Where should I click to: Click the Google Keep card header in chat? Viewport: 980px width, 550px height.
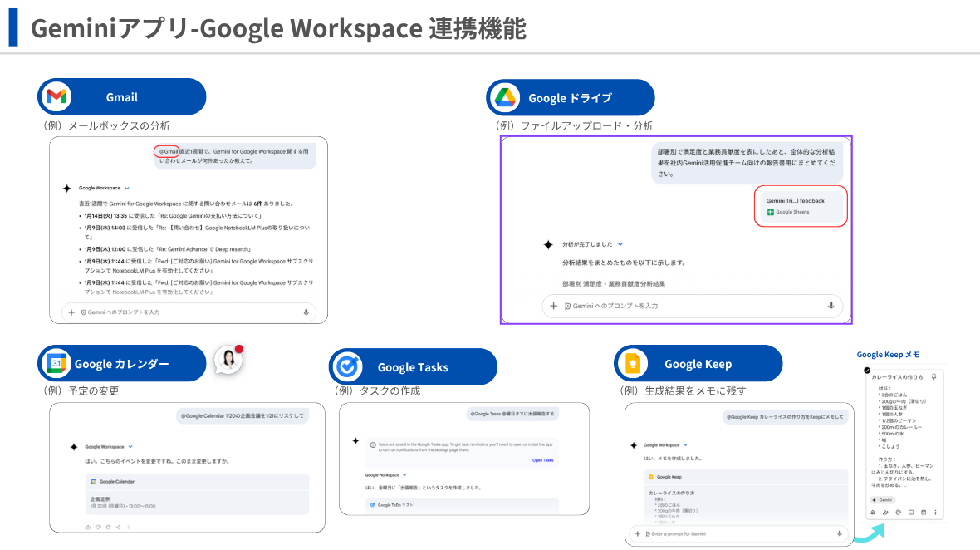tap(746, 477)
